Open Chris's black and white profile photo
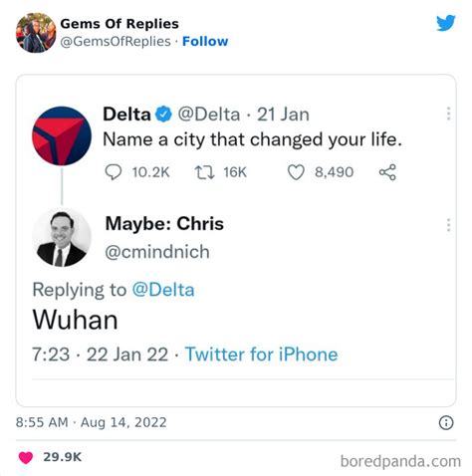The width and height of the screenshot is (472, 476). click(62, 237)
